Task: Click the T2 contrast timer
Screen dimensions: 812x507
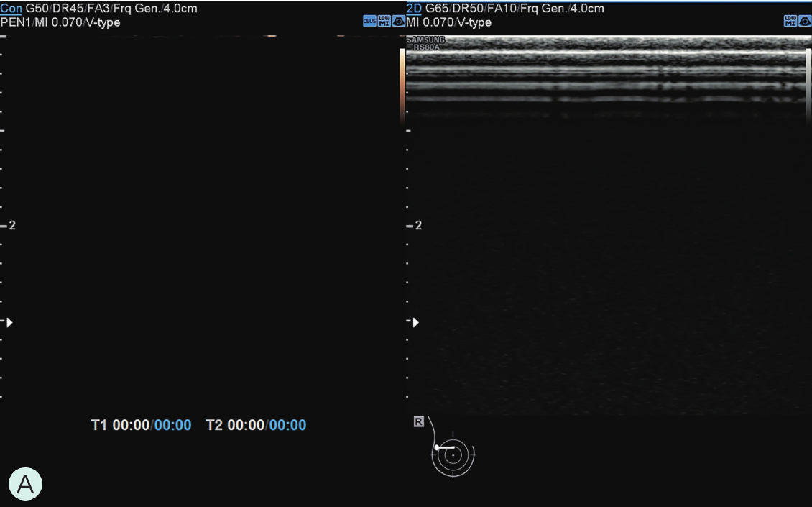Action: tap(256, 425)
